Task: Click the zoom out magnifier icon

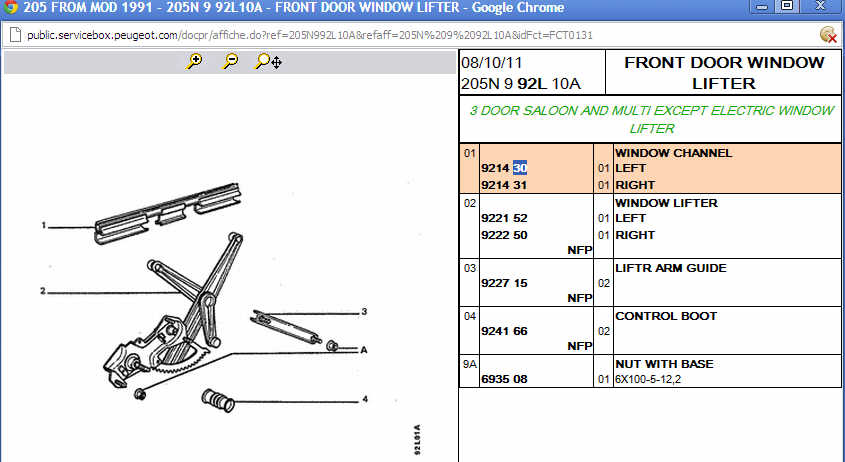Action: 231,61
